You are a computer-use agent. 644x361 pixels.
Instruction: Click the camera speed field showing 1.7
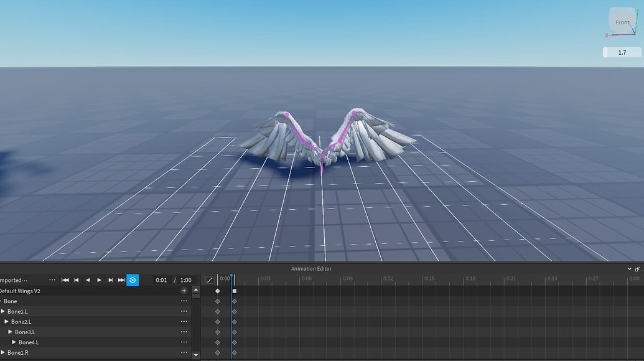pos(620,52)
